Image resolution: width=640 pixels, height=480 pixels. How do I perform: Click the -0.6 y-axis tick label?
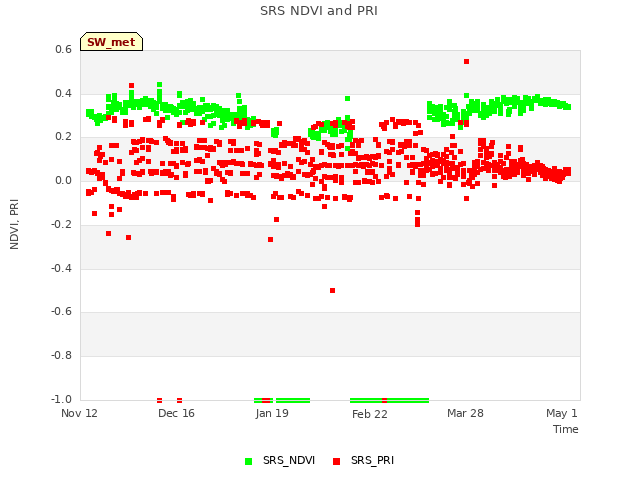[61, 311]
